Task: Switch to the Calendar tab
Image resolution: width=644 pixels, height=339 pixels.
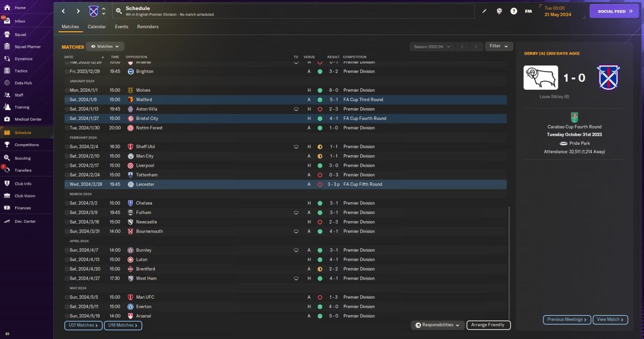Action: [97, 27]
